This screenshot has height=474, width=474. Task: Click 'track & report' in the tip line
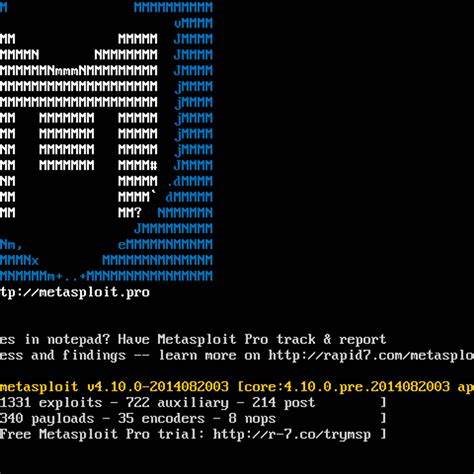pos(331,340)
